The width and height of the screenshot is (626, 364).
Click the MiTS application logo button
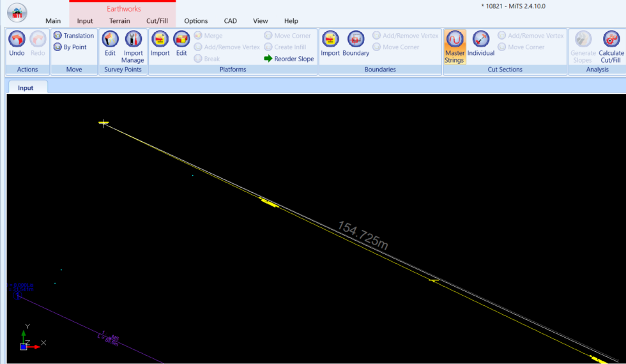click(x=17, y=13)
